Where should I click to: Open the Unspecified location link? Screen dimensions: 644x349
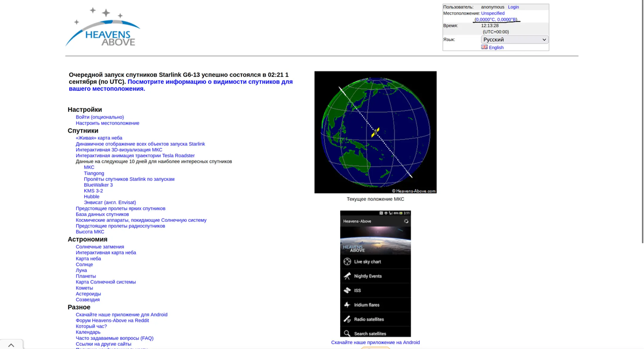click(493, 13)
